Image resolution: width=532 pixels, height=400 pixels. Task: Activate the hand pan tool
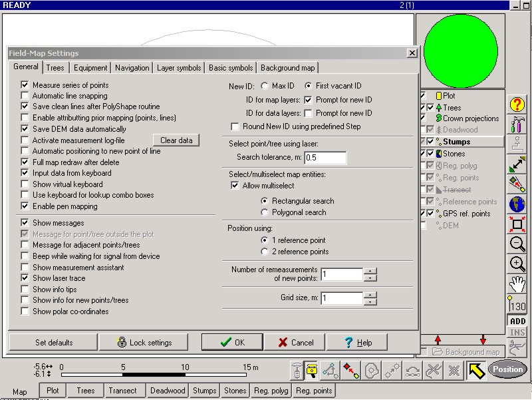point(517,284)
